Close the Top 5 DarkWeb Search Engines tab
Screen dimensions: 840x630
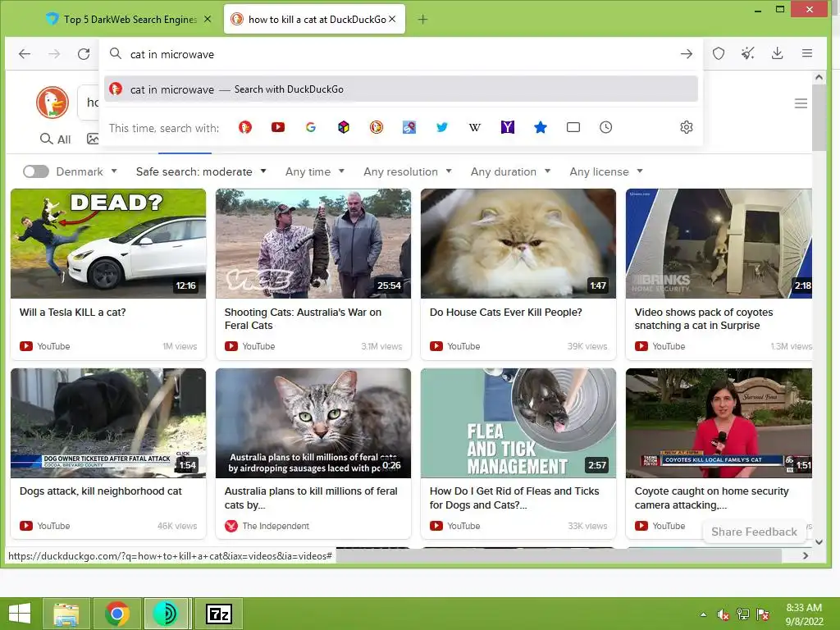tap(208, 20)
